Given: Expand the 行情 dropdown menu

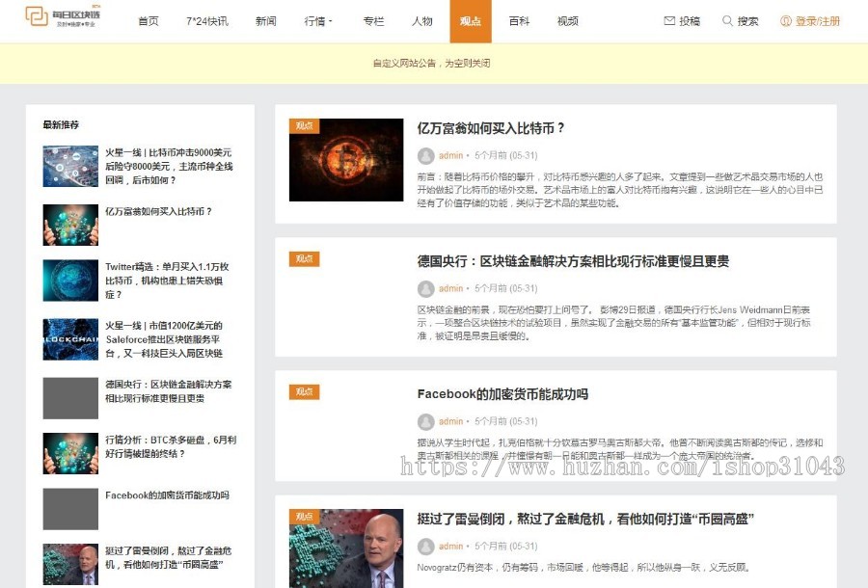Looking at the screenshot, I should coord(318,20).
